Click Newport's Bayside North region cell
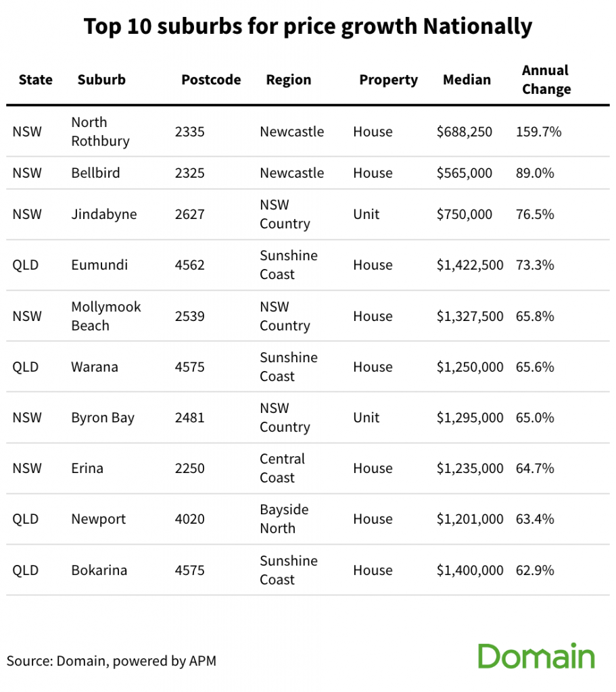Image resolution: width=616 pixels, height=692 pixels. [284, 519]
